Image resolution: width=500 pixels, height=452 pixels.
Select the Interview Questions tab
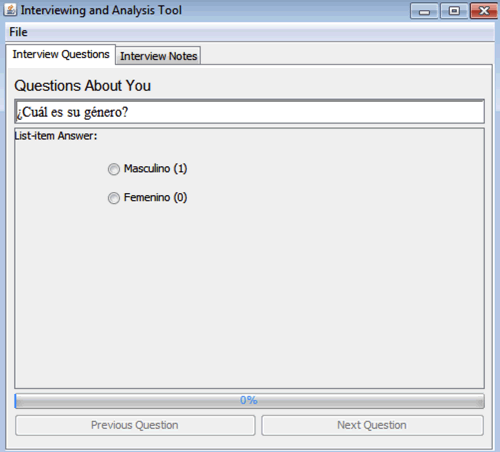[61, 54]
